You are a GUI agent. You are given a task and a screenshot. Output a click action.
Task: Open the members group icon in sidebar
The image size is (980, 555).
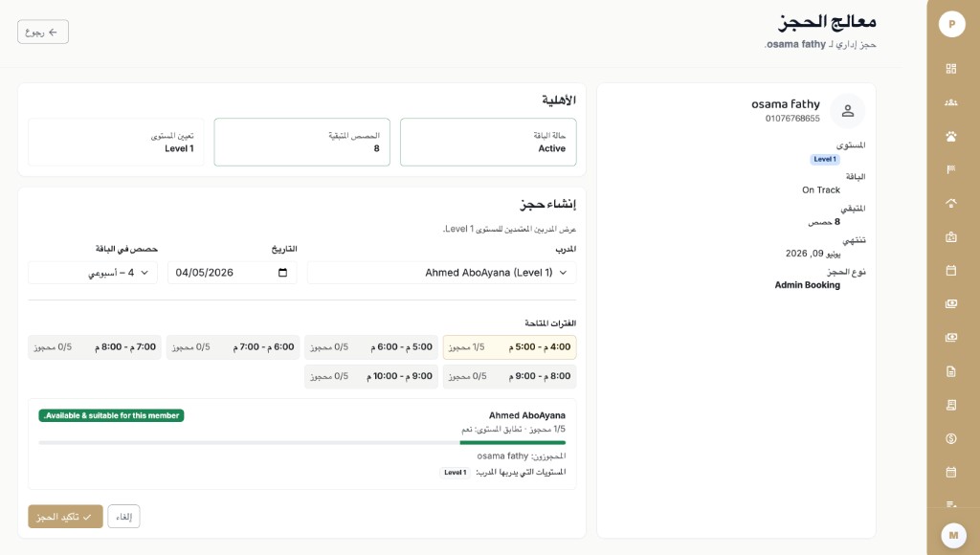[951, 102]
